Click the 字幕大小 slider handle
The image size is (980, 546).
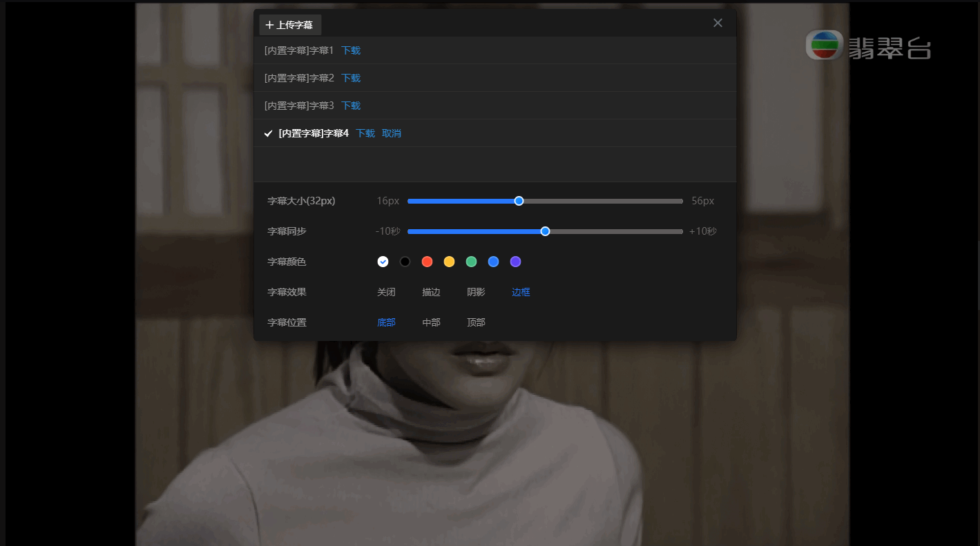point(519,201)
